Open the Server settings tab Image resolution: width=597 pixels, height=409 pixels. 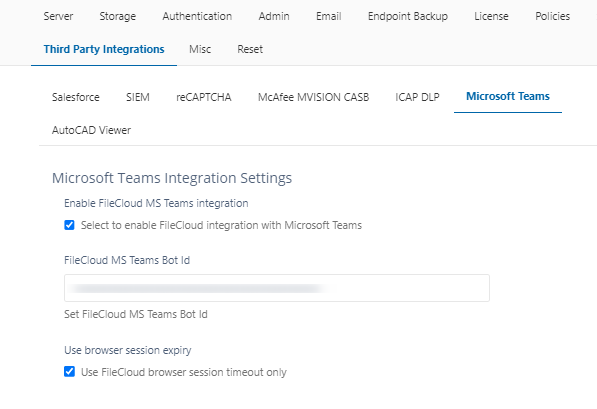58,16
